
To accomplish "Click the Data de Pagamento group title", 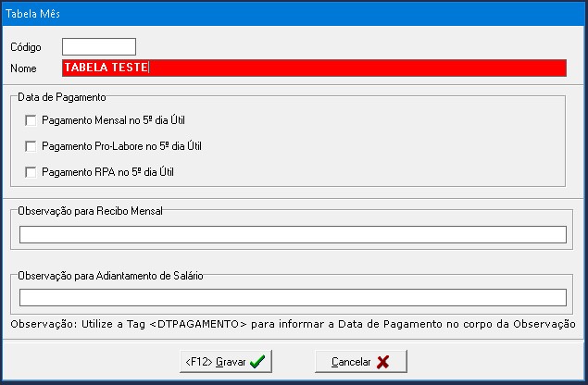I will click(x=62, y=97).
